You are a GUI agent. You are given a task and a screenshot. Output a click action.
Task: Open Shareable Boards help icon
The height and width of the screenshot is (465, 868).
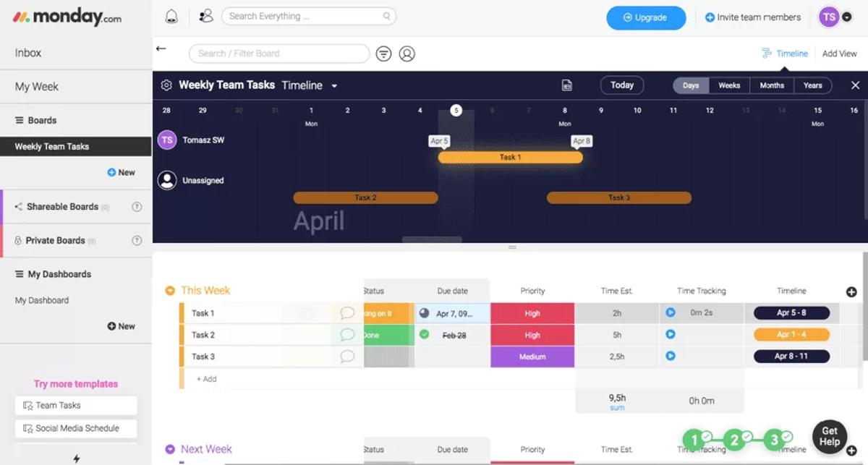click(137, 207)
